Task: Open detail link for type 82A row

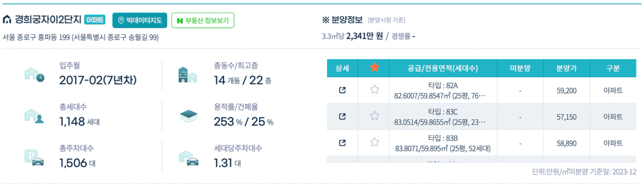Action: tap(342, 90)
